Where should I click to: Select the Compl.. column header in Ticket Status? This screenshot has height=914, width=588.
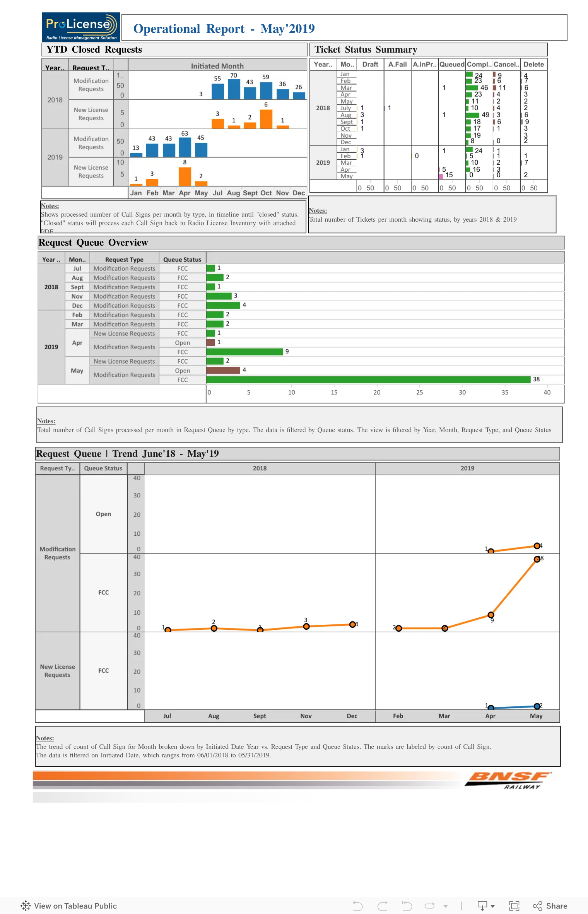point(479,64)
